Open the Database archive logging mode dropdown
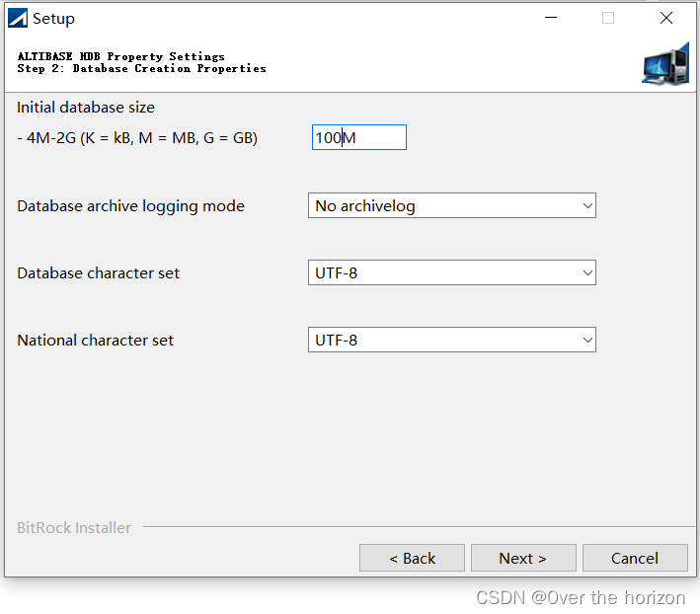This screenshot has height=614, width=700. coord(452,205)
